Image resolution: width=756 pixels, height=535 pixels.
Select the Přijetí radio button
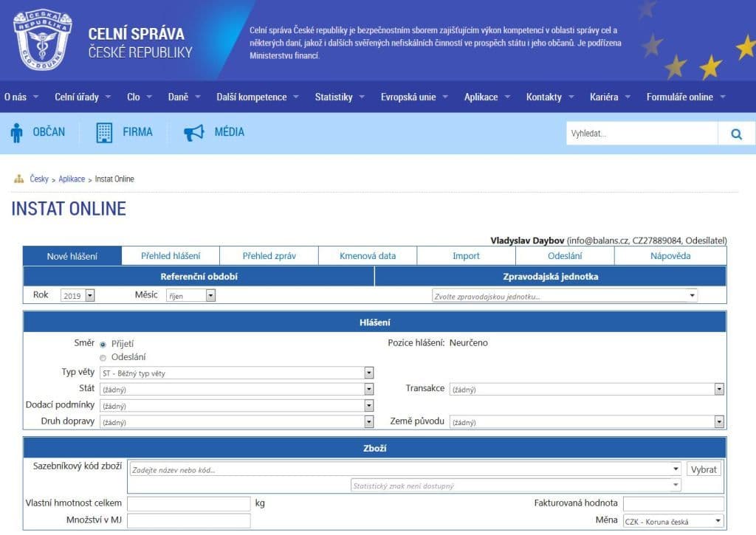[103, 344]
